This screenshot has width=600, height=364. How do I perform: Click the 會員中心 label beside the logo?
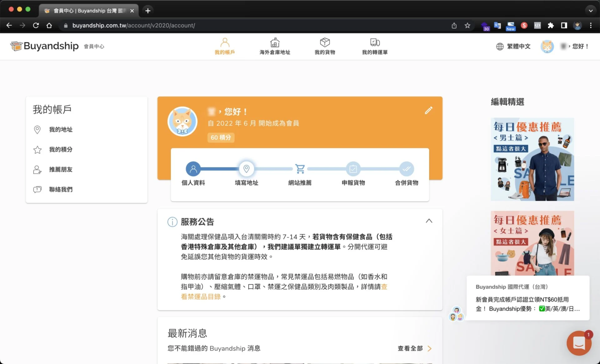tap(94, 47)
